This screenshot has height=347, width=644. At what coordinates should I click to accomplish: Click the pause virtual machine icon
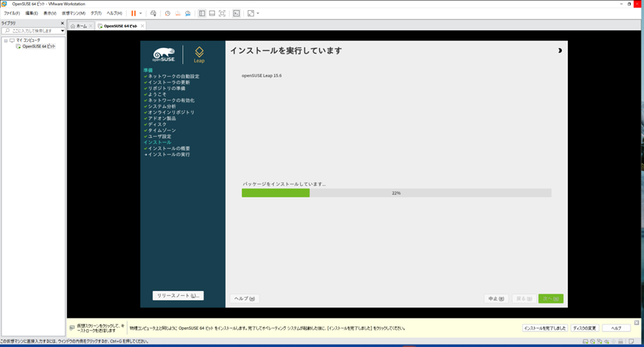134,13
